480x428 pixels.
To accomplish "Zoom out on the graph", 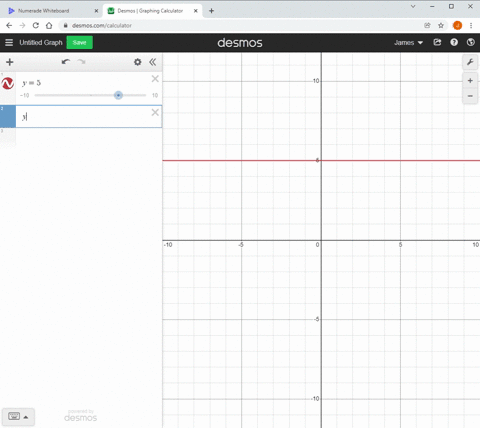I will [x=470, y=96].
